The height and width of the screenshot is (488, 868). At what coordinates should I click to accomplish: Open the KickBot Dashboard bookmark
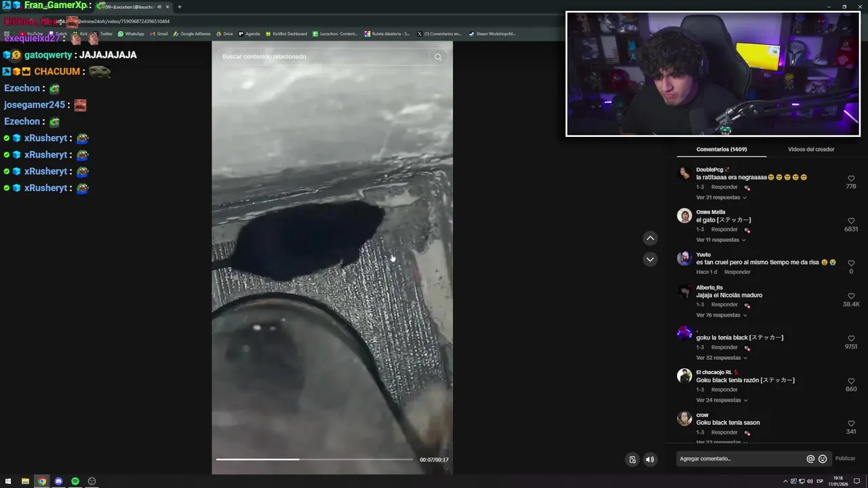click(286, 34)
